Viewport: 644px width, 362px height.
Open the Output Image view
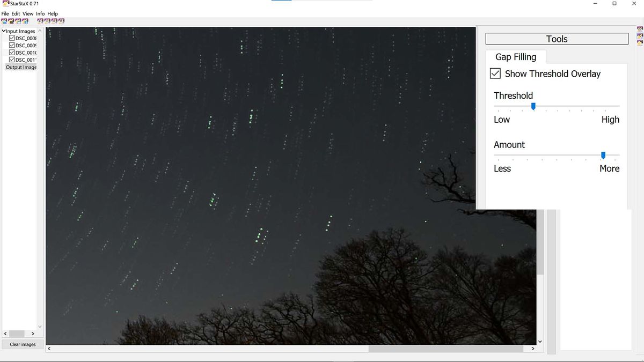point(21,67)
